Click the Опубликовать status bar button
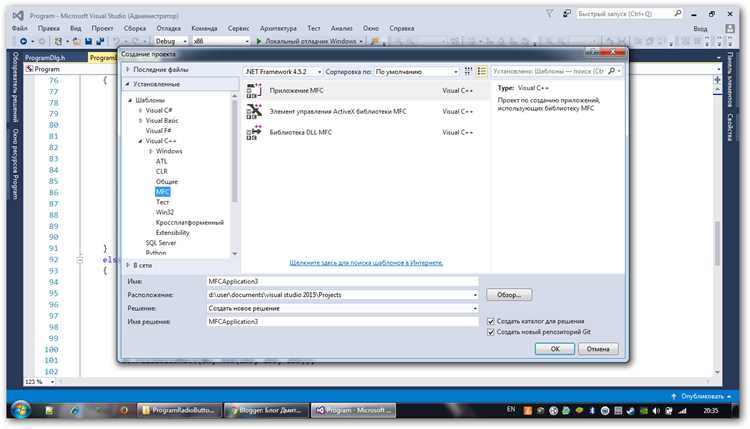Viewport: 750px width, 429px height. (x=701, y=396)
